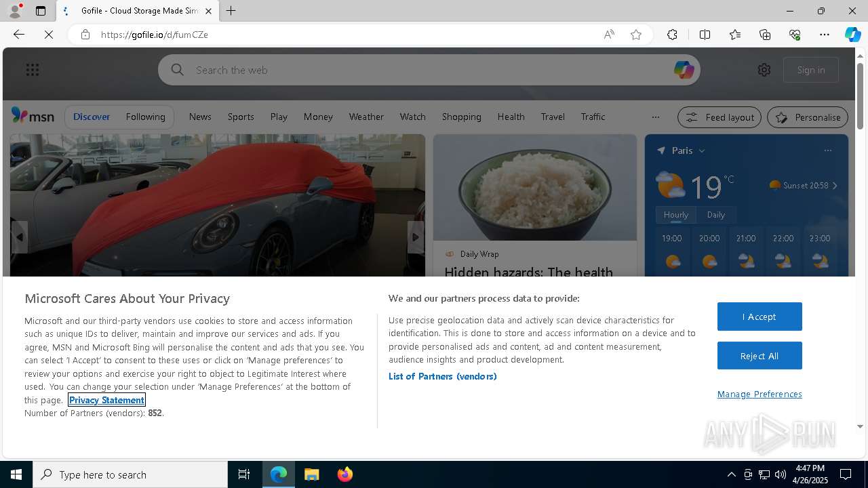The height and width of the screenshot is (488, 868).
Task: Select the Discover tab
Action: (x=92, y=117)
